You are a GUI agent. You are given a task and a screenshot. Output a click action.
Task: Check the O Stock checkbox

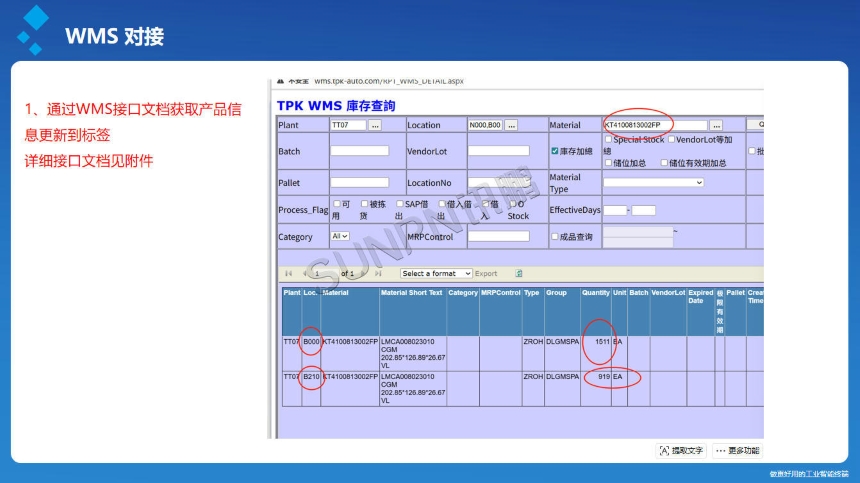click(x=513, y=204)
